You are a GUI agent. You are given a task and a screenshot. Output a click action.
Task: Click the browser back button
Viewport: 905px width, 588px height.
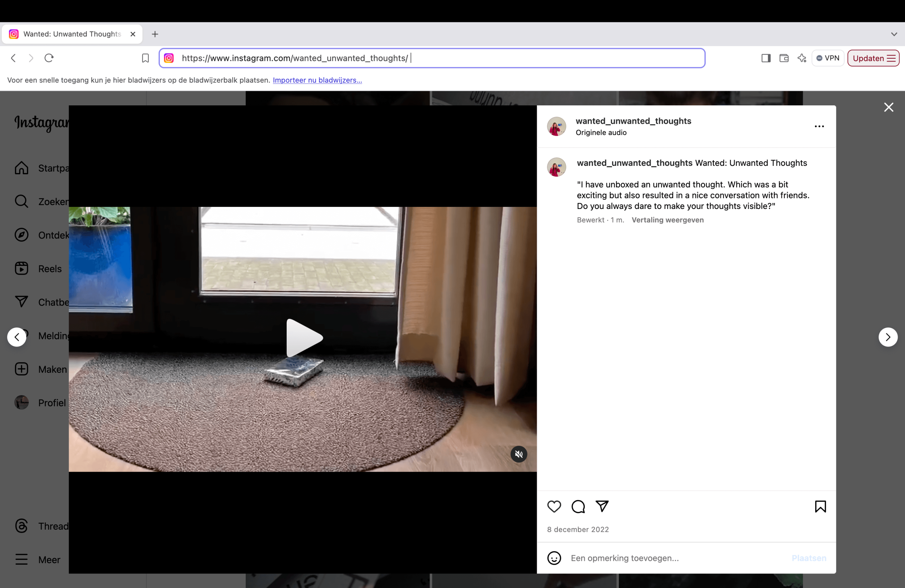click(13, 58)
